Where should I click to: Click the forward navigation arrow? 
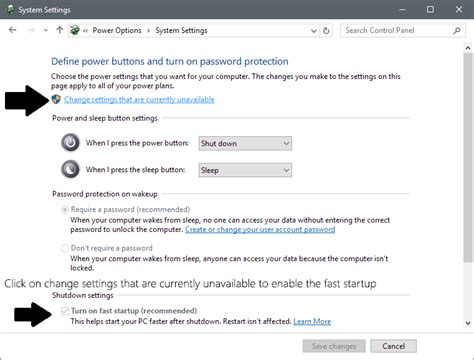(31, 30)
